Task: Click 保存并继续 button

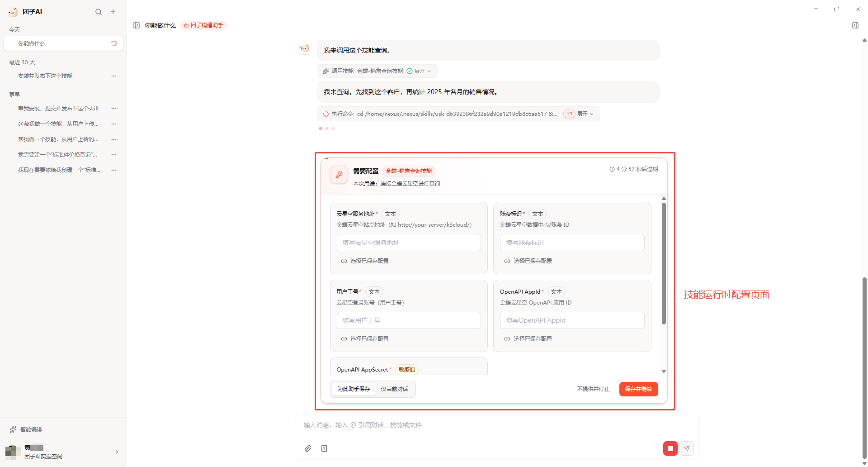Action: coord(638,389)
